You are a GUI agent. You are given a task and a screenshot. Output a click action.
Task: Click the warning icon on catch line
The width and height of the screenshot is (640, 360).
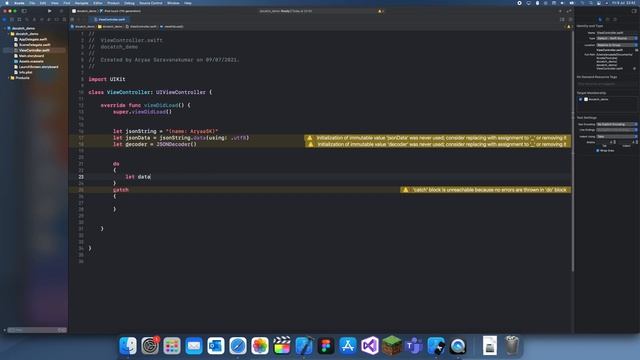coord(405,190)
